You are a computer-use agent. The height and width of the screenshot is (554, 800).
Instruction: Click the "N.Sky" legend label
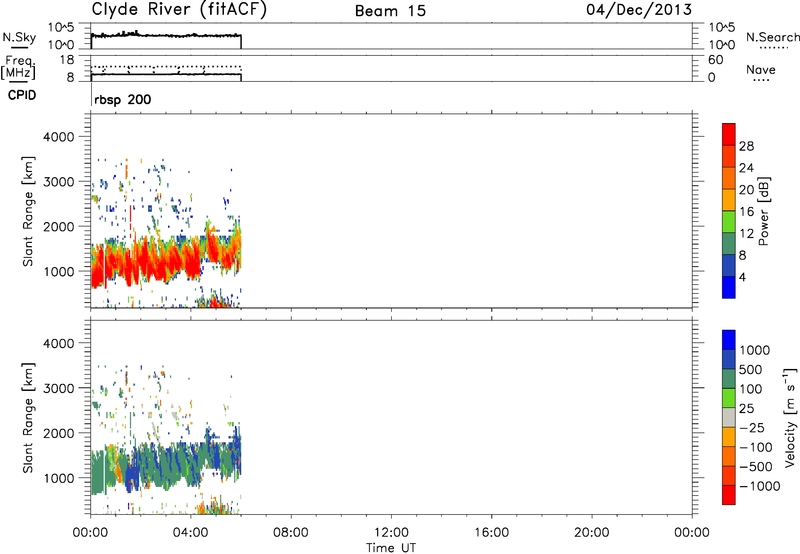coord(19,37)
